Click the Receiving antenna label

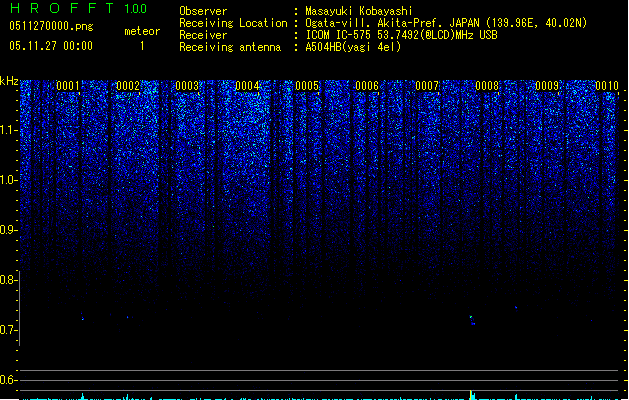[x=230, y=47]
